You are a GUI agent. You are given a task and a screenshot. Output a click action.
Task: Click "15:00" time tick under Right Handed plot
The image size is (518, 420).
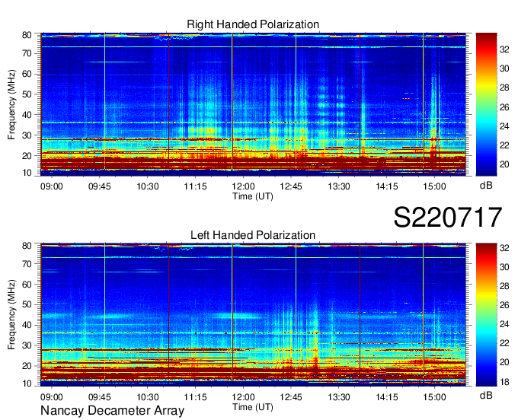point(435,186)
